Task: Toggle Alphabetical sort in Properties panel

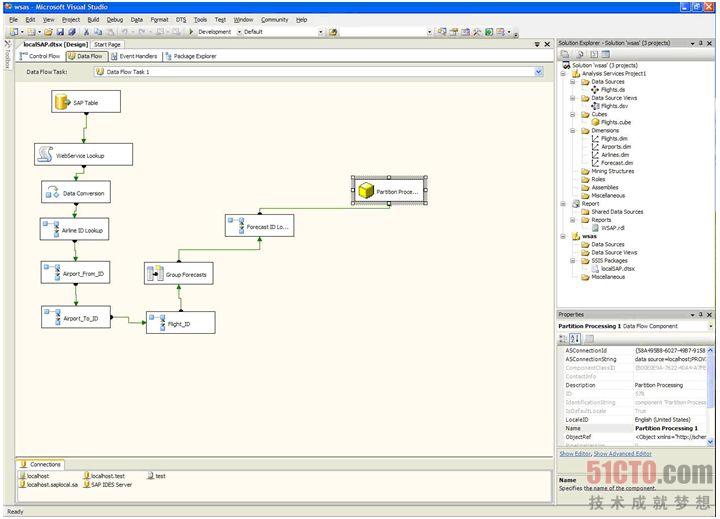Action: 576,338
